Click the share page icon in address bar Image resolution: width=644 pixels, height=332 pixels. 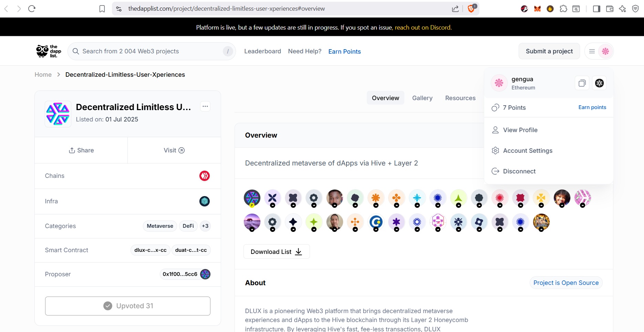[455, 9]
